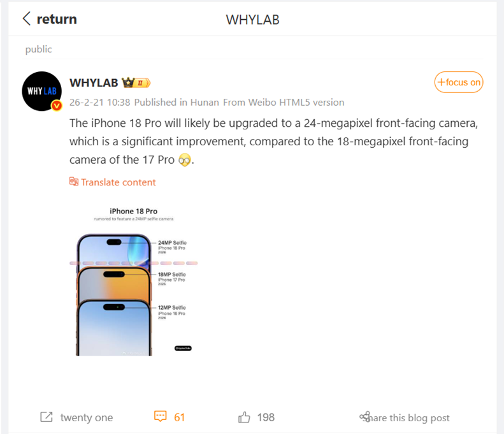Open the WHYLAB profile avatar
Screen dimensions: 504x434
click(42, 91)
